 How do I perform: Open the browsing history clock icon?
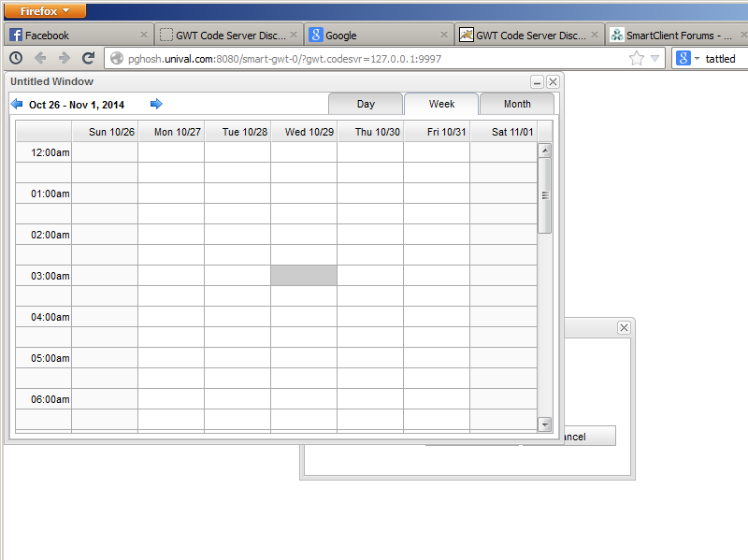point(16,58)
